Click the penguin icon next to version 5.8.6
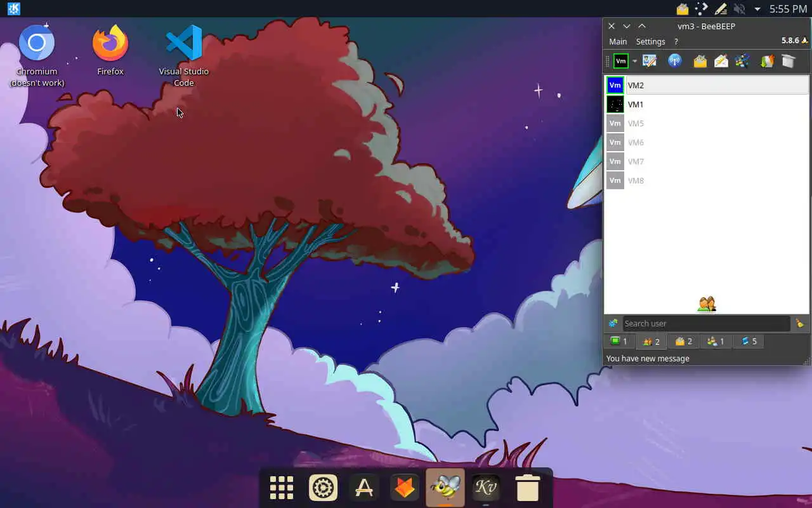812x508 pixels. (805, 41)
